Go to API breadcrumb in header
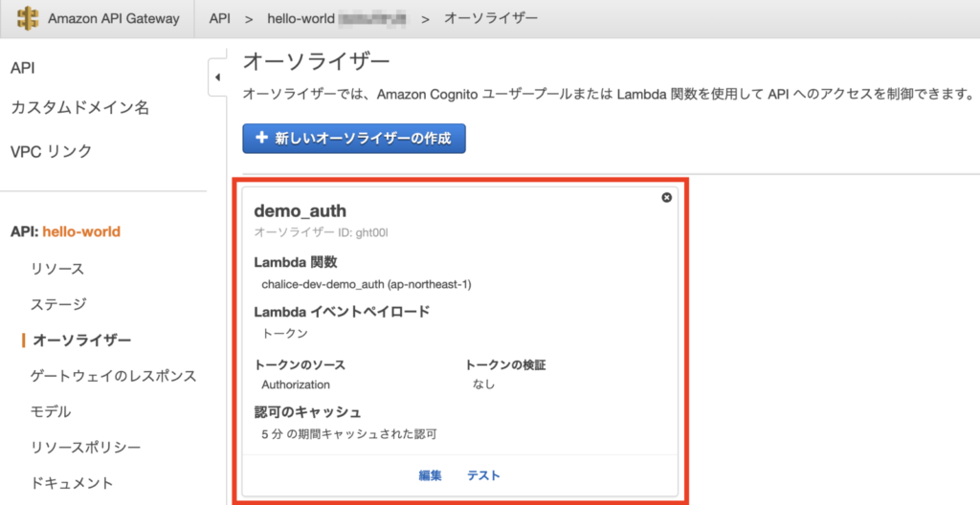Viewport: 980px width, 505px height. pos(220,18)
